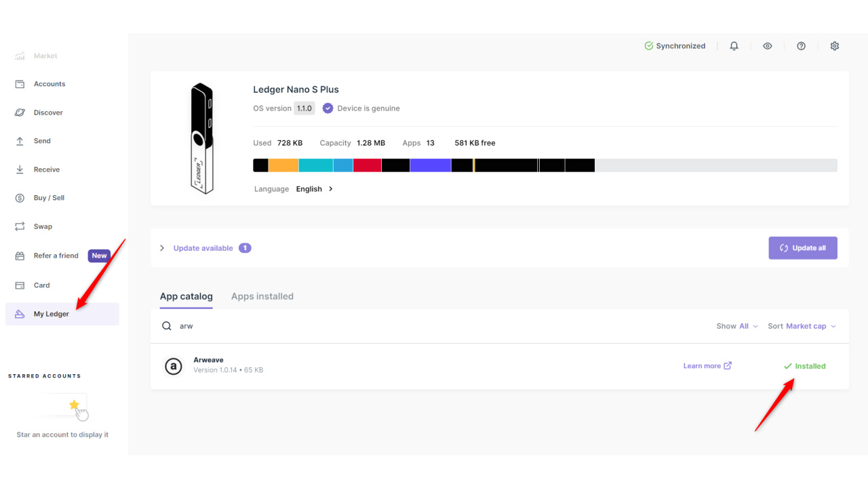Click the Update all button
This screenshot has width=868, height=488.
803,248
